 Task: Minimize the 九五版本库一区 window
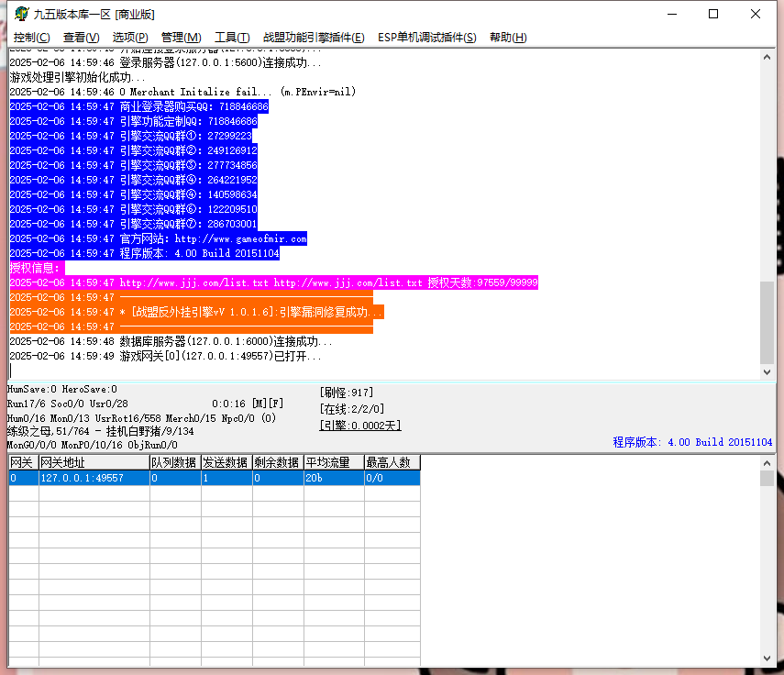pyautogui.click(x=672, y=14)
